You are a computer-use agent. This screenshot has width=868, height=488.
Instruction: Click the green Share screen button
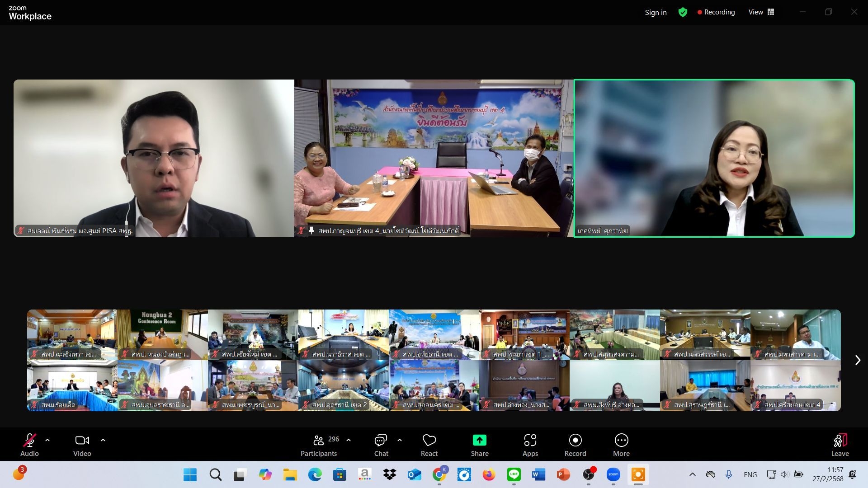pyautogui.click(x=480, y=445)
